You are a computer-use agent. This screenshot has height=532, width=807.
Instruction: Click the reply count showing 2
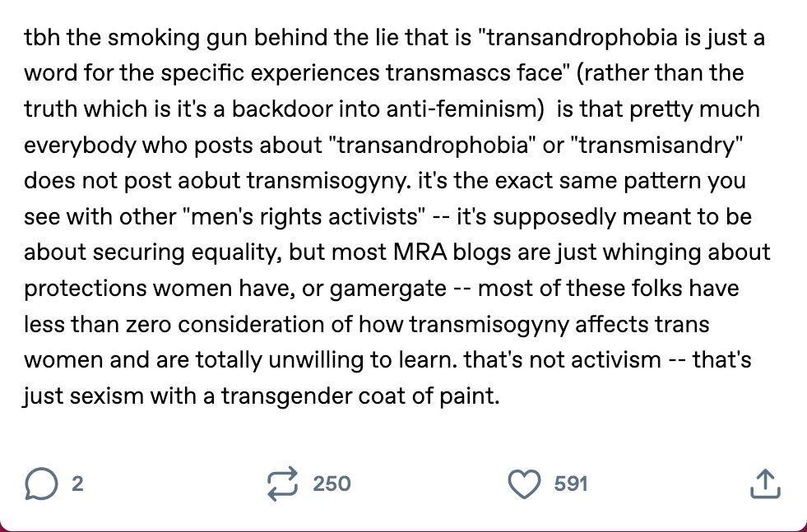tap(77, 483)
